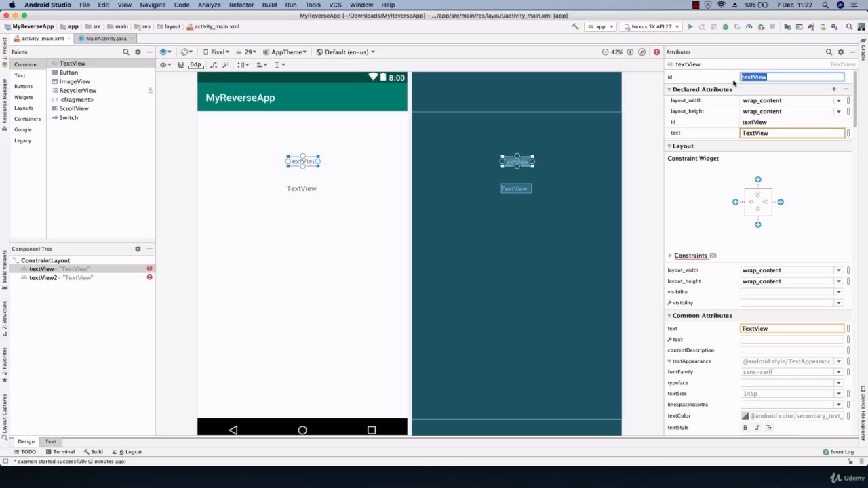The height and width of the screenshot is (488, 868).
Task: Click the Debug app bug icon
Action: (x=726, y=27)
